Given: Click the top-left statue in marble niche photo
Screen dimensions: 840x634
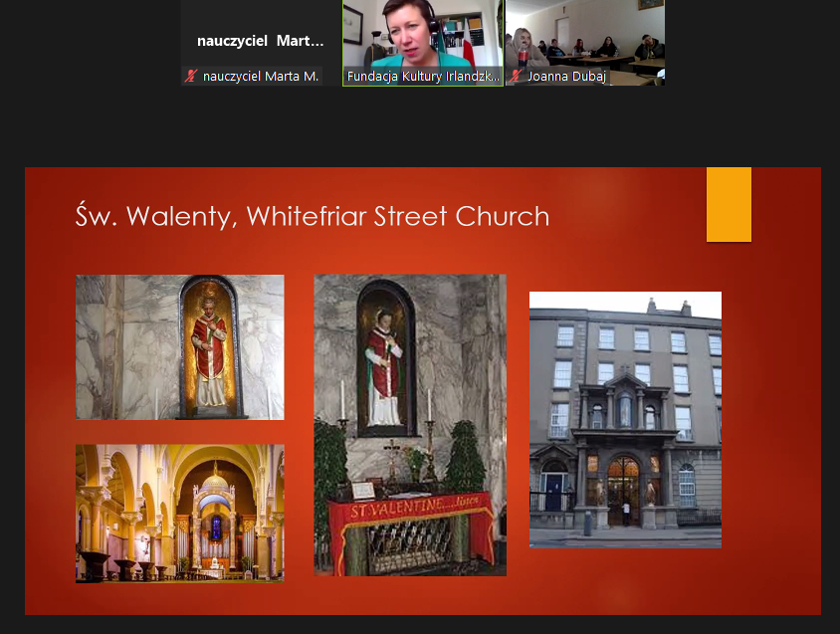Looking at the screenshot, I should (x=179, y=346).
